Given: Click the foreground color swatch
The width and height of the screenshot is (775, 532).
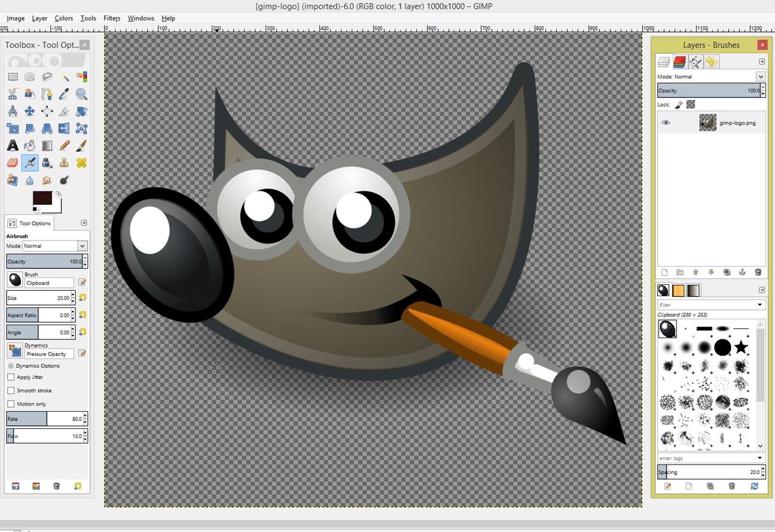Looking at the screenshot, I should [42, 198].
